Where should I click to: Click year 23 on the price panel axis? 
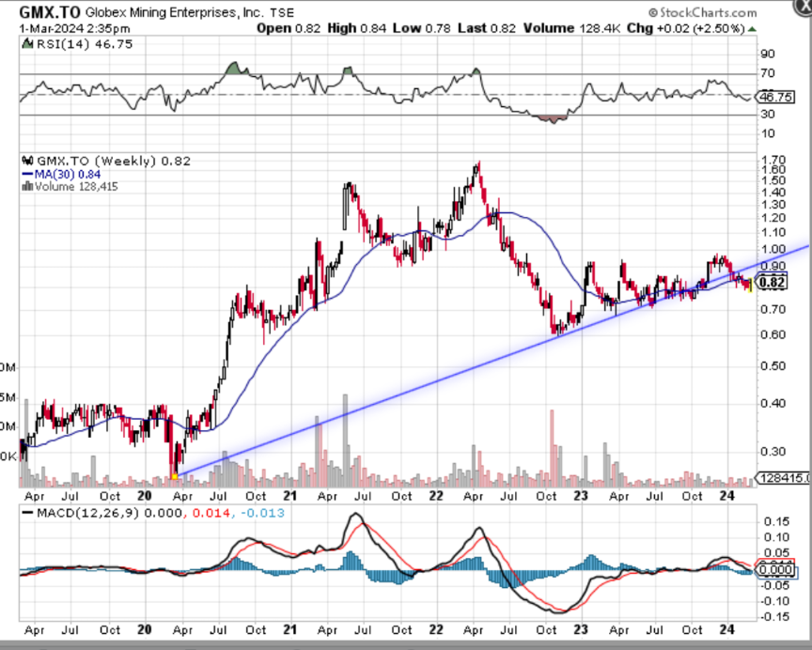(581, 496)
